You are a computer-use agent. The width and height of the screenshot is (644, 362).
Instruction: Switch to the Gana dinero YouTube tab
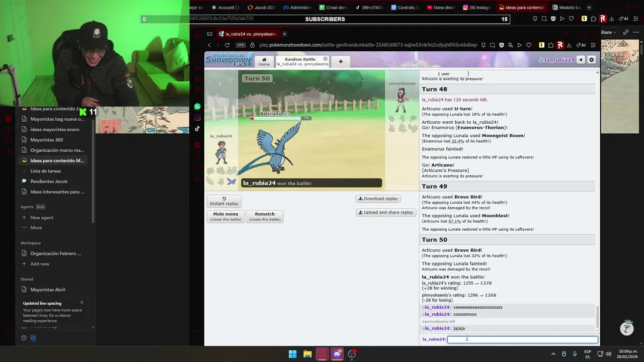(x=441, y=8)
